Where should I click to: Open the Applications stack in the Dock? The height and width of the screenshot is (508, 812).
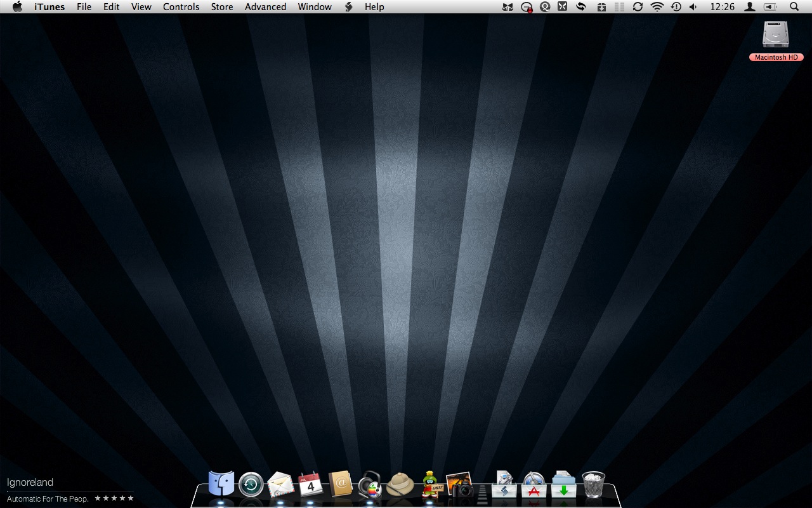pos(534,485)
